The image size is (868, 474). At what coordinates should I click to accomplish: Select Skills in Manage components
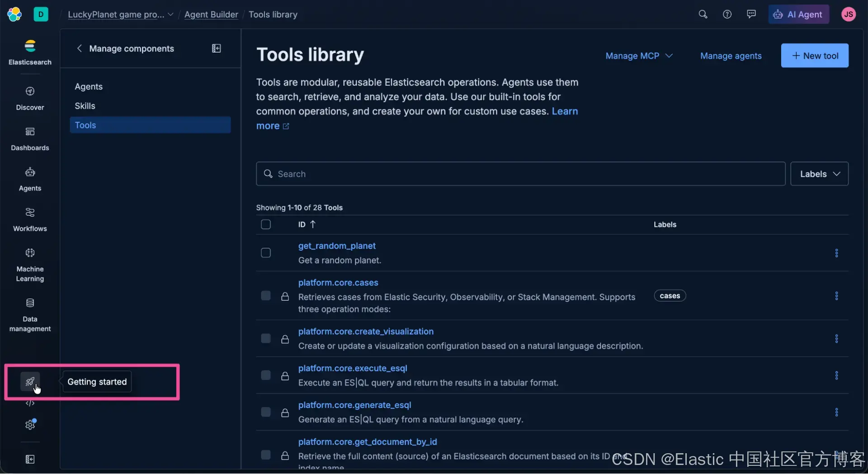150,106
